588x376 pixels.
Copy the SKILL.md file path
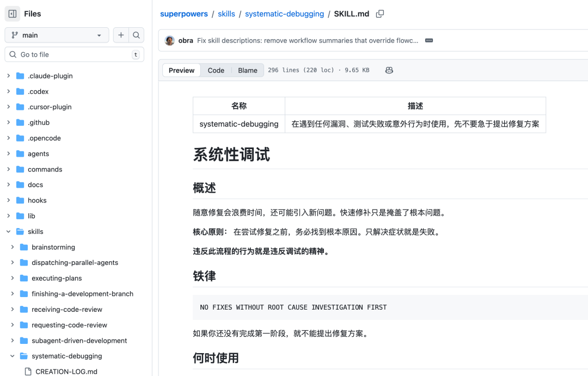(379, 14)
